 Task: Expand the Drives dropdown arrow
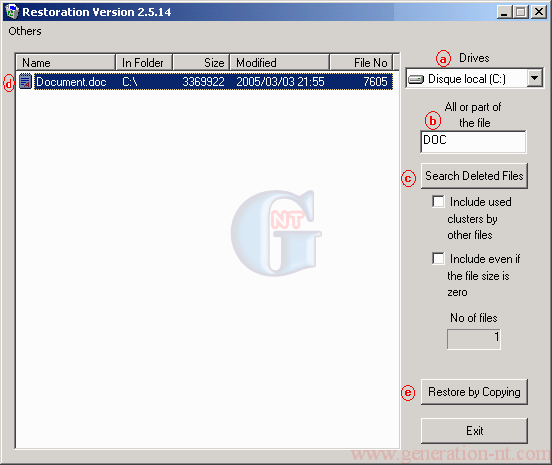534,78
